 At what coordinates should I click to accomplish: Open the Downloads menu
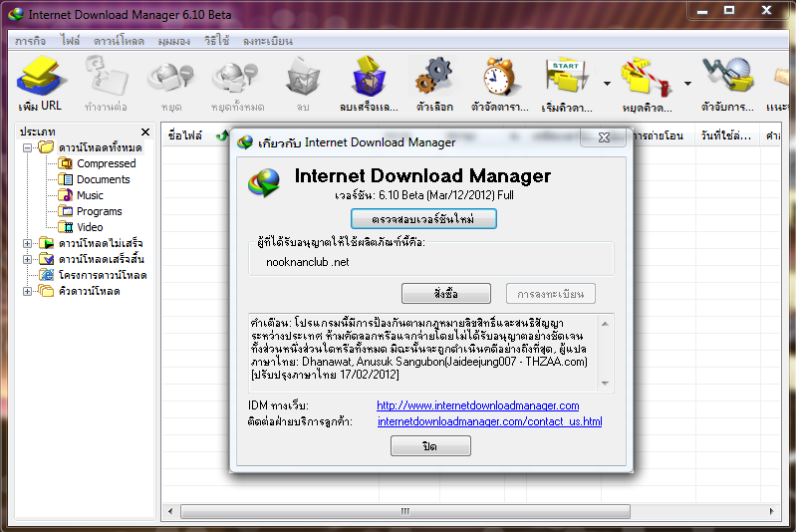click(119, 41)
